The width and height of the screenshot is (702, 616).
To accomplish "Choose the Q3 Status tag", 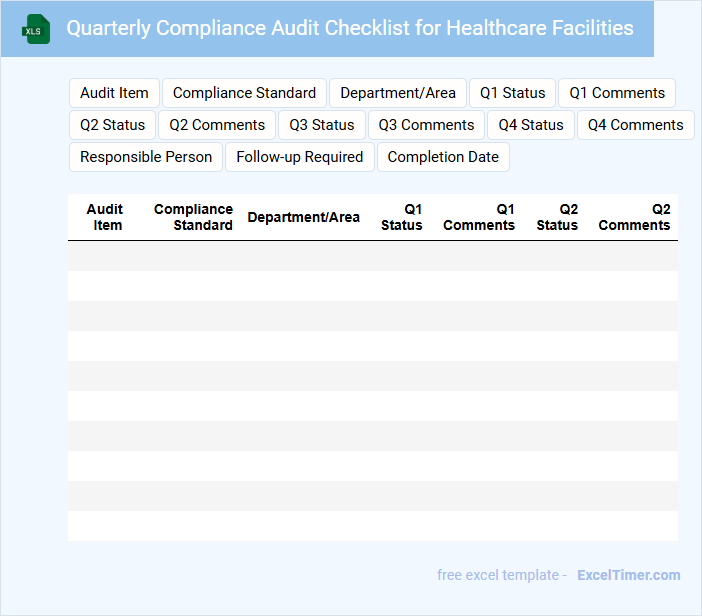I will [x=322, y=125].
